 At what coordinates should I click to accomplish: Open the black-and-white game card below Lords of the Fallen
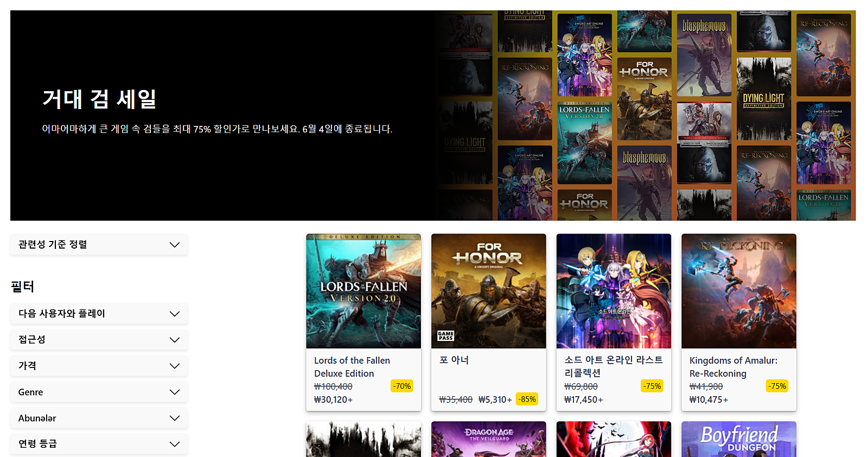point(363,439)
